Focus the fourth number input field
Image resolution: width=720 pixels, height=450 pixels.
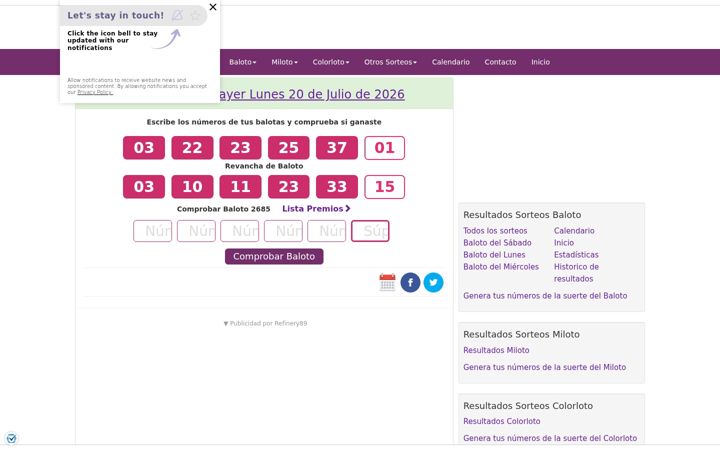[x=283, y=231]
